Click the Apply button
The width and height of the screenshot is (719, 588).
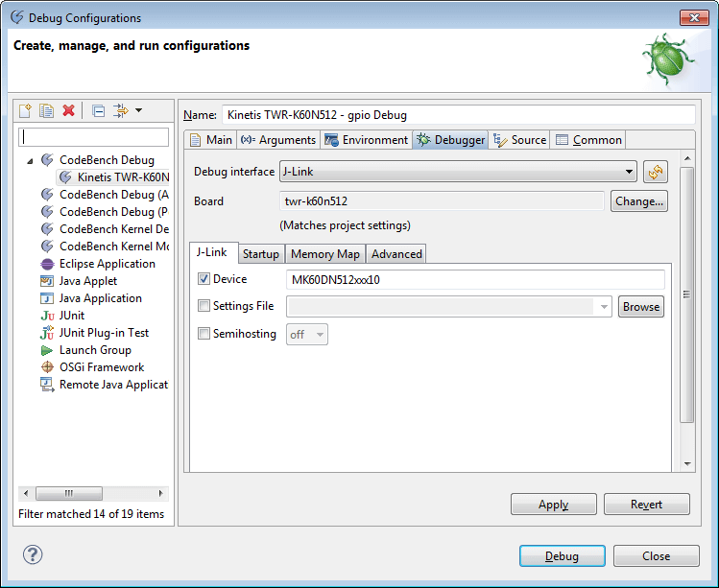pyautogui.click(x=553, y=505)
